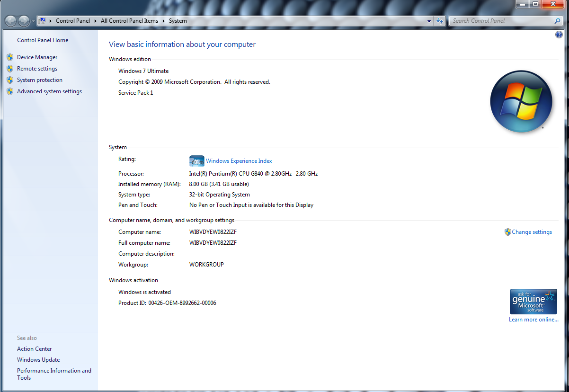Select Control Panel in the address breadcrumb
The image size is (569, 392).
pos(73,21)
